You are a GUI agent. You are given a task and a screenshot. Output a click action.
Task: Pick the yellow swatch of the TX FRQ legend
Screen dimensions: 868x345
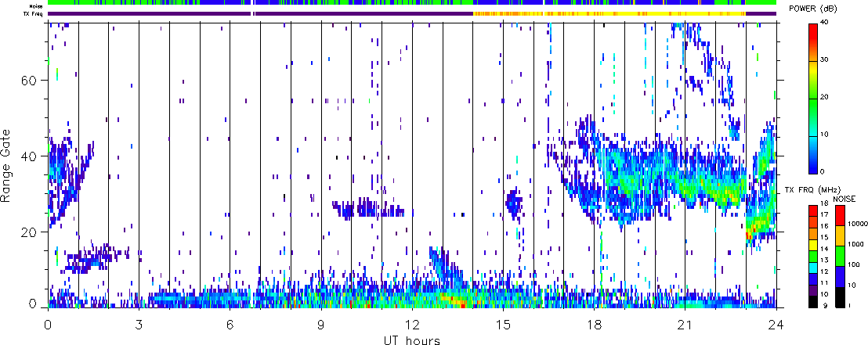(x=812, y=245)
